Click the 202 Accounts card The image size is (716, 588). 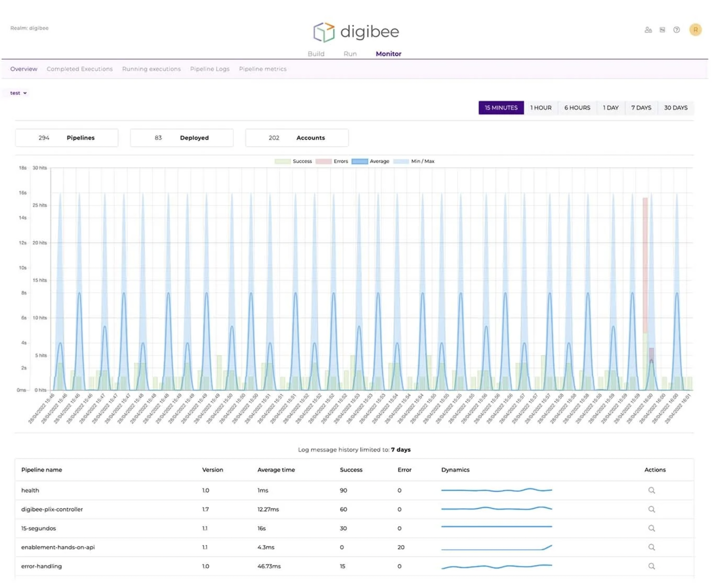coord(296,138)
